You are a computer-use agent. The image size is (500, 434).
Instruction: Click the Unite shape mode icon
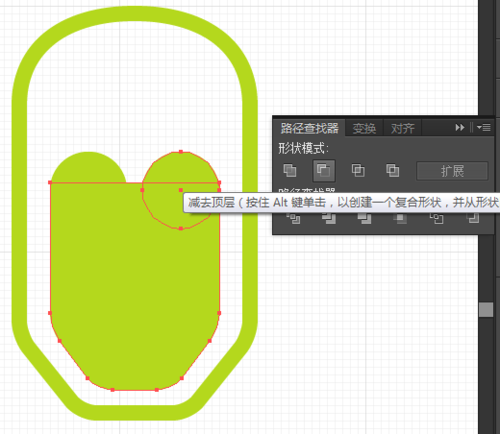(x=289, y=170)
